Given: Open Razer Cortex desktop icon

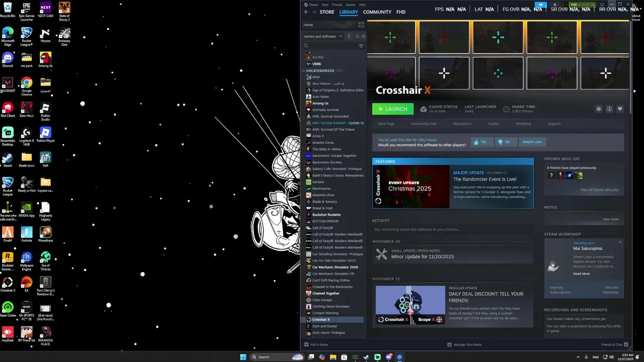Looking at the screenshot, I should click(x=8, y=309).
